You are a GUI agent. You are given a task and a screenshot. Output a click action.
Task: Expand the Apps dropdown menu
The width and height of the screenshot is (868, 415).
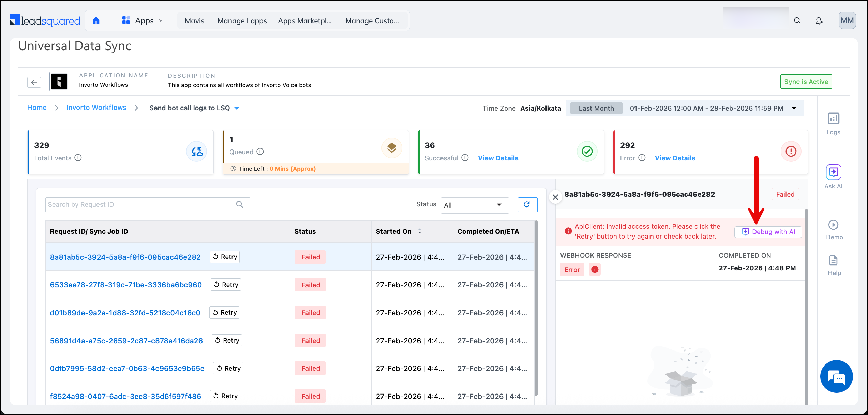coord(143,21)
